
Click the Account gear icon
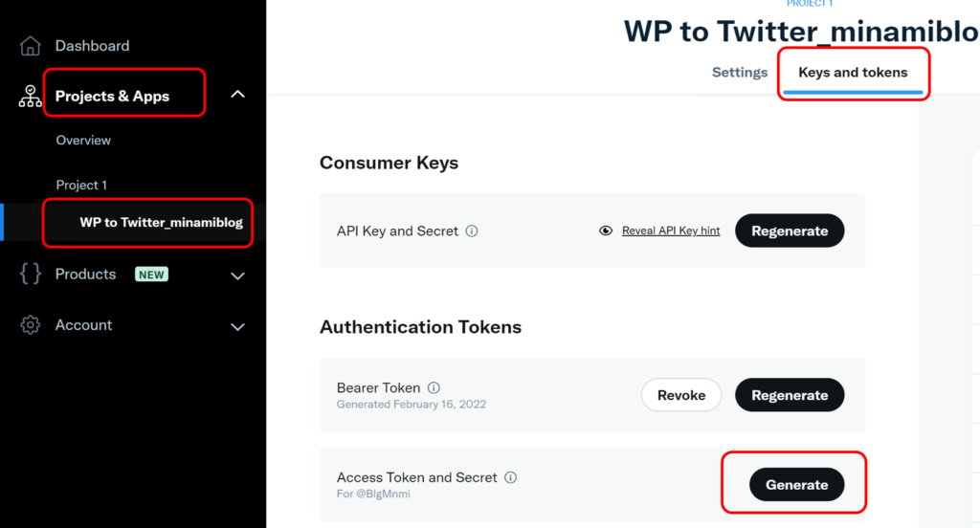pyautogui.click(x=30, y=325)
